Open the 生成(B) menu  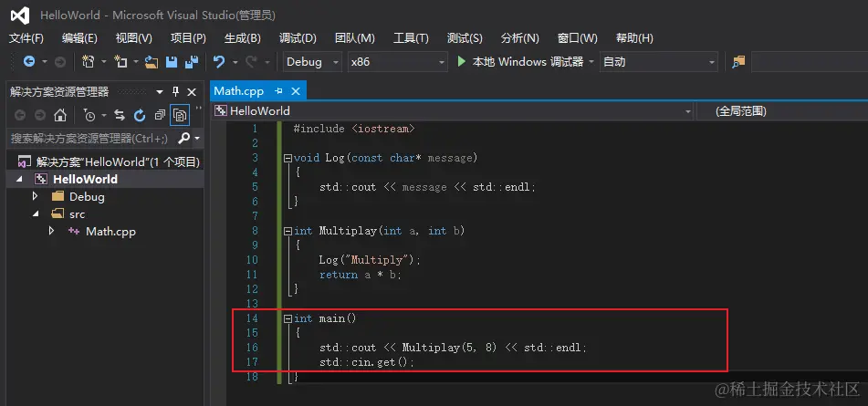pos(243,38)
